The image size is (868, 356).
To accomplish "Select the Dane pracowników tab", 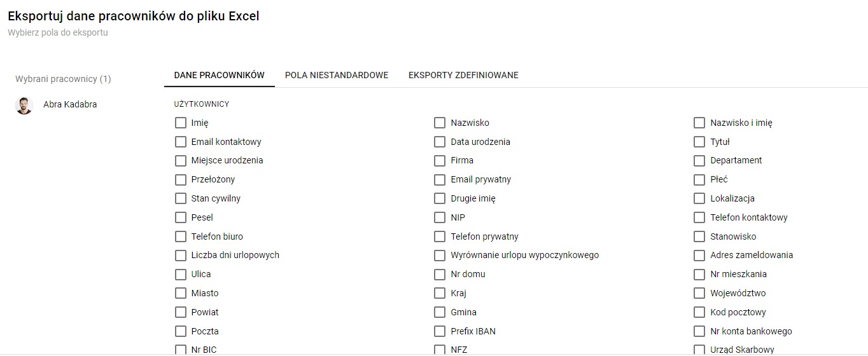I will [219, 75].
